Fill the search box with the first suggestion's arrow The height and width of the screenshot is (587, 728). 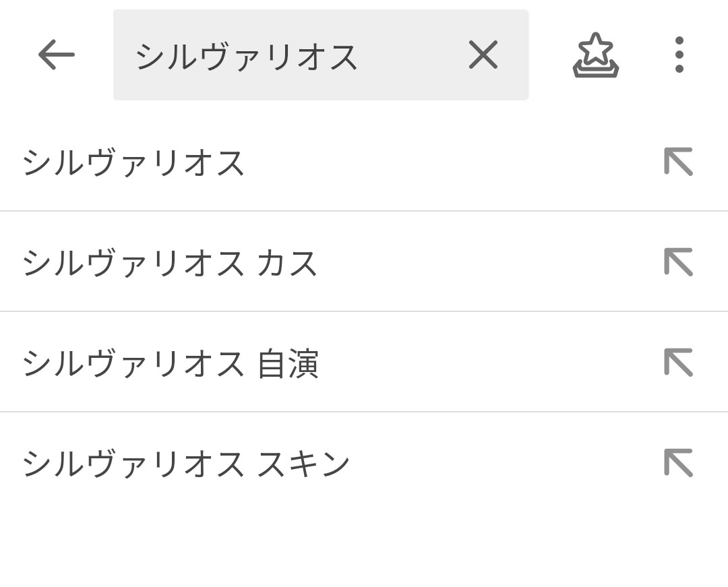point(678,162)
